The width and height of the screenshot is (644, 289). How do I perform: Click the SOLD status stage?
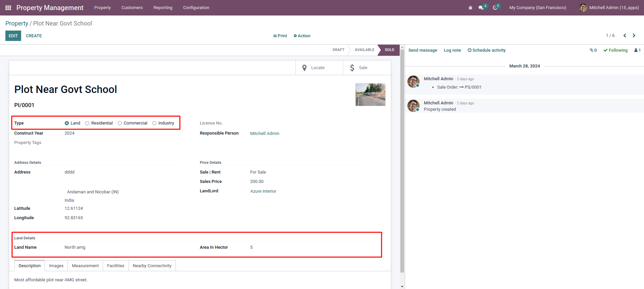click(389, 50)
